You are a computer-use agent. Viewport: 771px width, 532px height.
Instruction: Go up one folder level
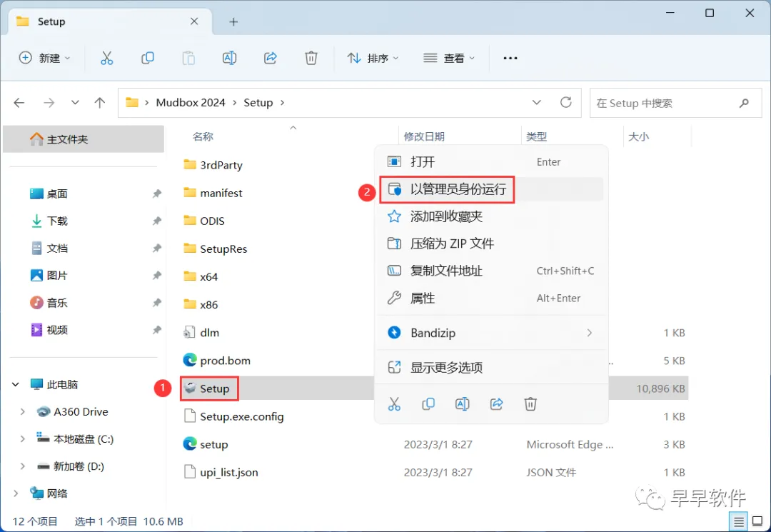[x=100, y=103]
